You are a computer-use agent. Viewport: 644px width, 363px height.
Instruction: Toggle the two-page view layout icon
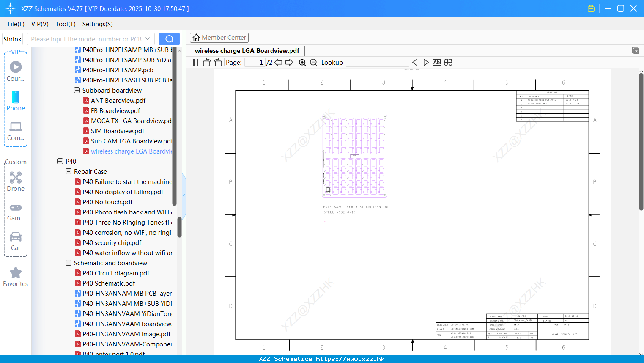(x=194, y=63)
